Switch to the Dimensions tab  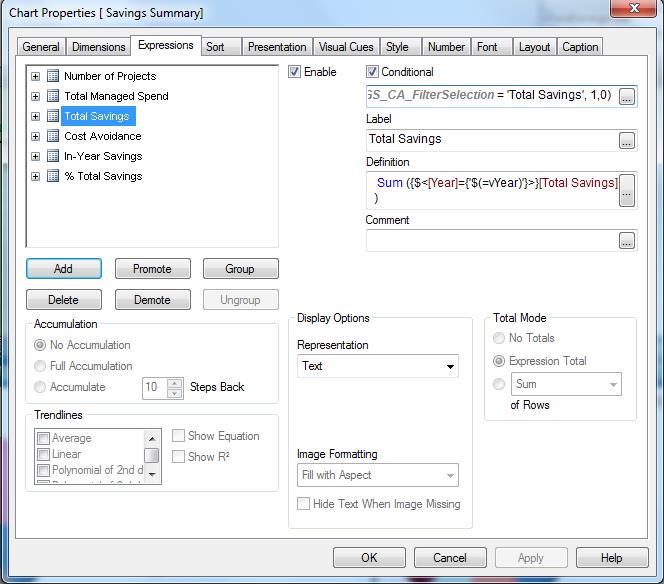tap(99, 47)
